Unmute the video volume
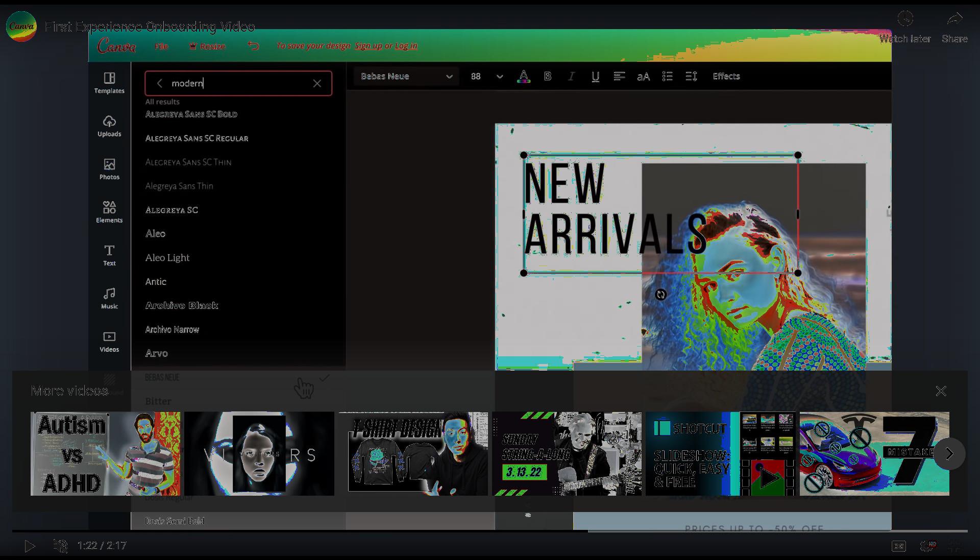 pyautogui.click(x=60, y=546)
